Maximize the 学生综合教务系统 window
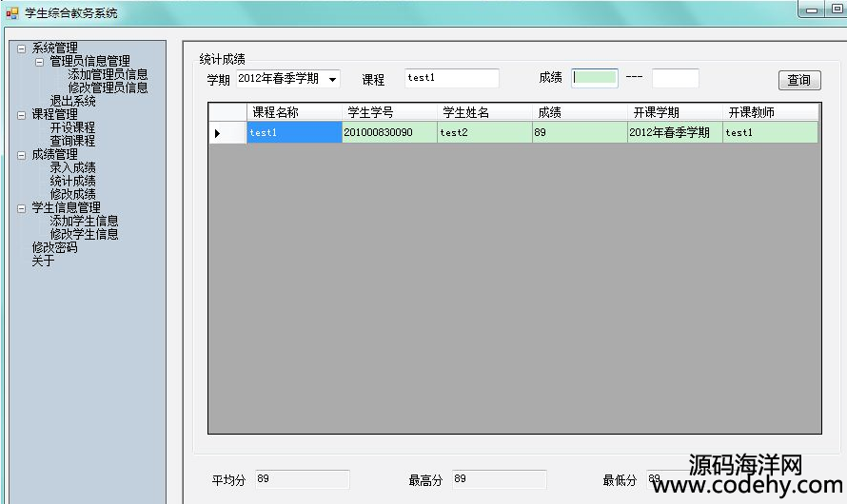Viewport: 847px width, 504px height. [836, 10]
